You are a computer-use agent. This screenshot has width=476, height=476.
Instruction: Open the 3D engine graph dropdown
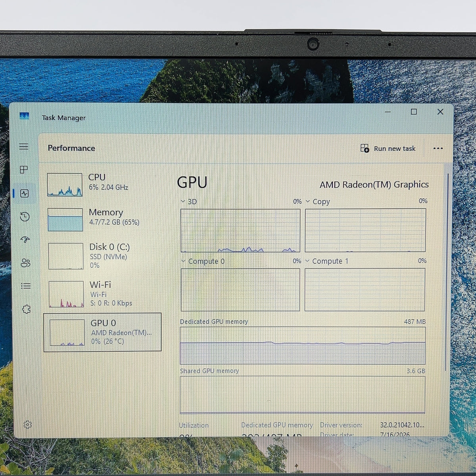click(183, 202)
